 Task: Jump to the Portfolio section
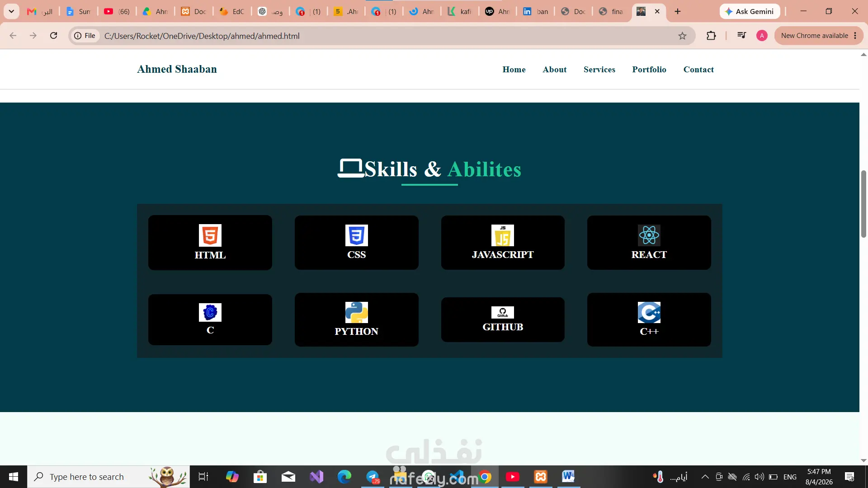click(649, 69)
